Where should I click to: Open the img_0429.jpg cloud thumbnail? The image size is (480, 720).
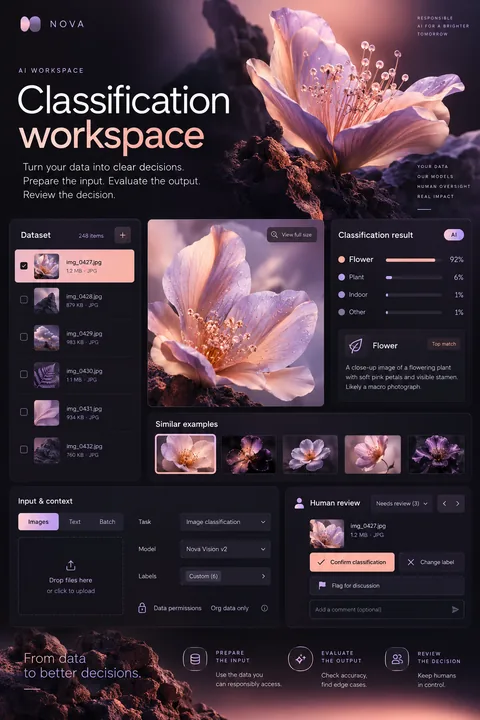click(46, 338)
